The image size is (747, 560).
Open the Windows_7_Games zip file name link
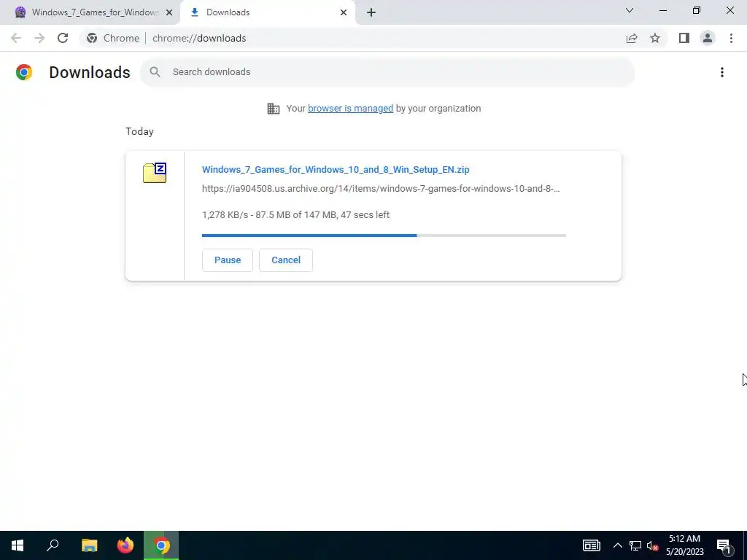point(336,169)
